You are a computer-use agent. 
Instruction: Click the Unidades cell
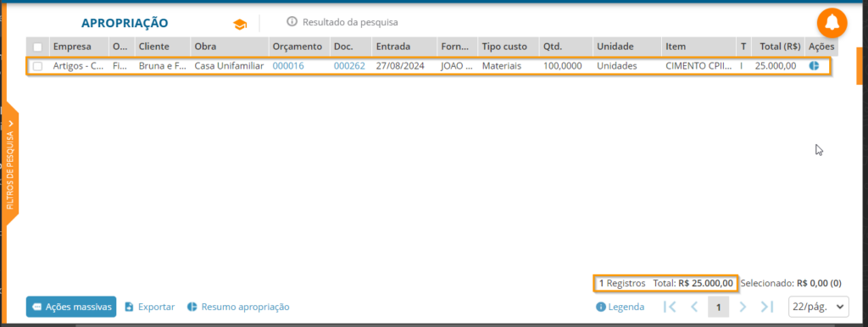(617, 66)
